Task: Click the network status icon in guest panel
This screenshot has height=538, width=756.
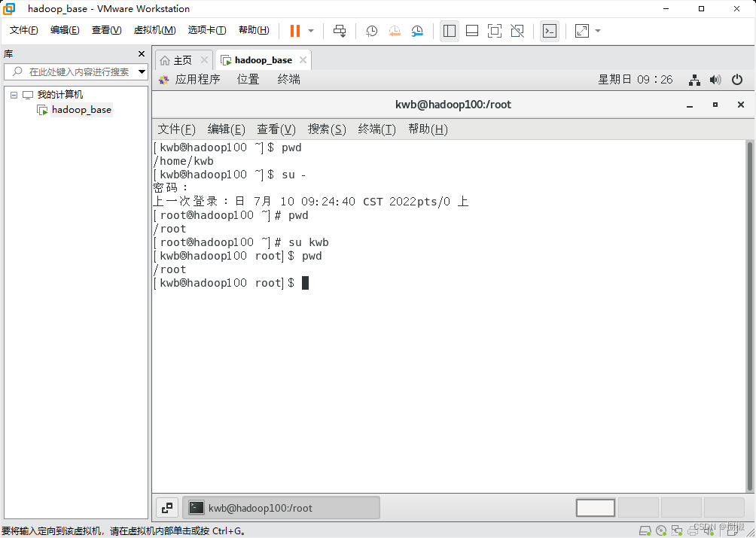Action: 694,80
